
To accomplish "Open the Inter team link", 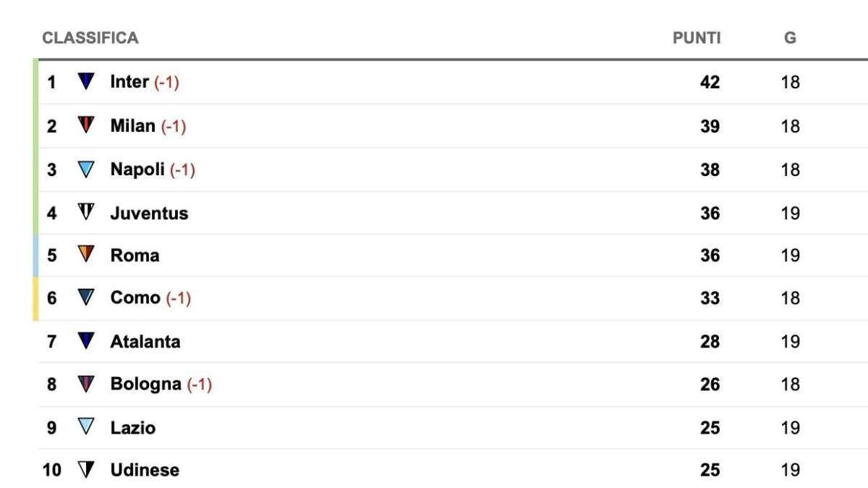I will 129,82.
